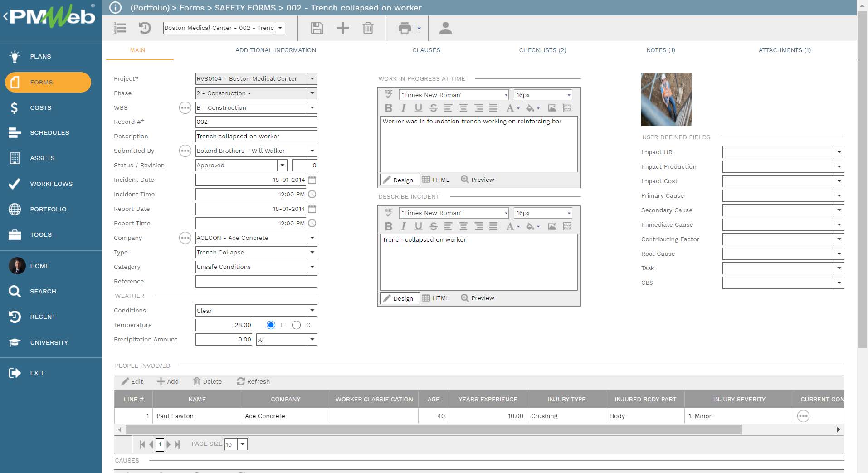Toggle italic in Work In Progress editor
The height and width of the screenshot is (473, 868).
tap(403, 108)
